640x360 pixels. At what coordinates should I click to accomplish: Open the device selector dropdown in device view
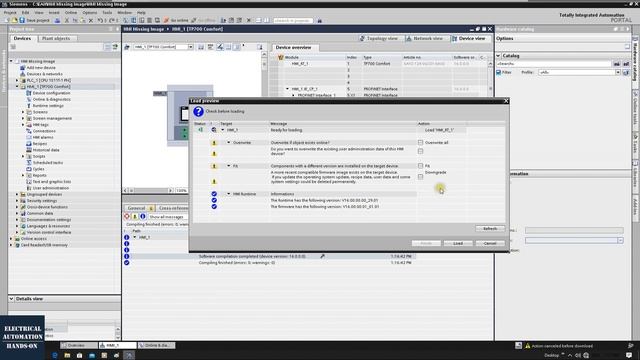point(191,47)
